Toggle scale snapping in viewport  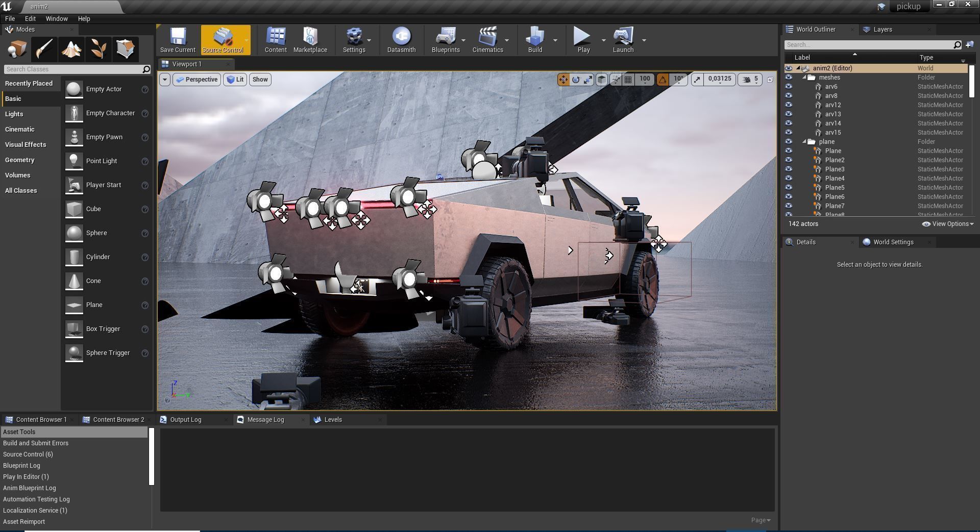pyautogui.click(x=697, y=80)
